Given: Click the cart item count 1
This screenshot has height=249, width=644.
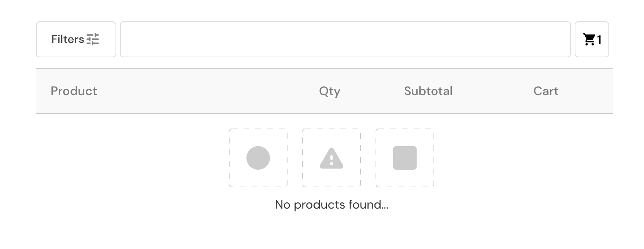Looking at the screenshot, I should click(x=599, y=40).
